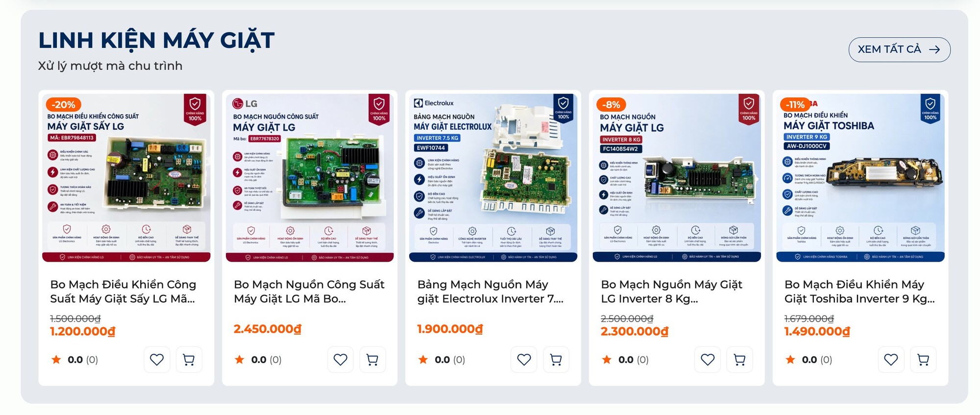Click the XEM TẤT CẢ button

click(899, 49)
